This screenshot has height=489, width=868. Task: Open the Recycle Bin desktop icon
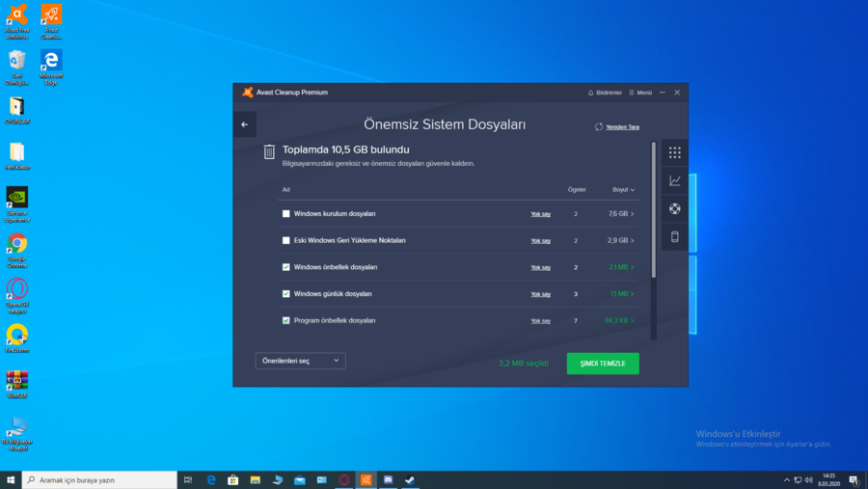(x=17, y=68)
